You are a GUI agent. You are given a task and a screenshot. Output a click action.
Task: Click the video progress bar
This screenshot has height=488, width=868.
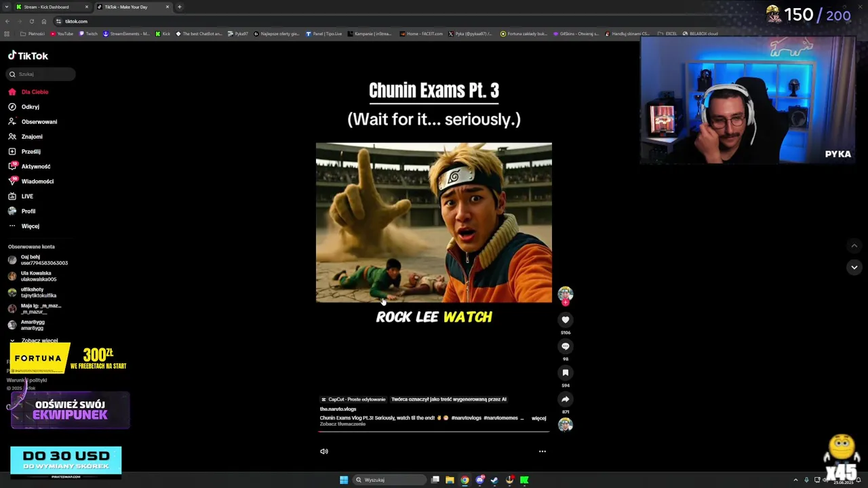[434, 430]
